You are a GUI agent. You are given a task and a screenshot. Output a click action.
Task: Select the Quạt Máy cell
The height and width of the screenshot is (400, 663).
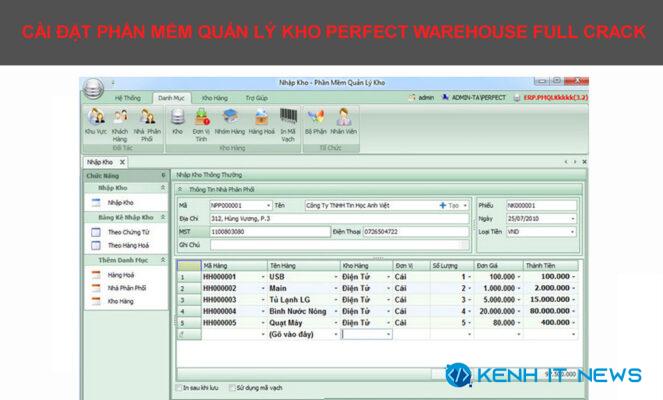[304, 323]
